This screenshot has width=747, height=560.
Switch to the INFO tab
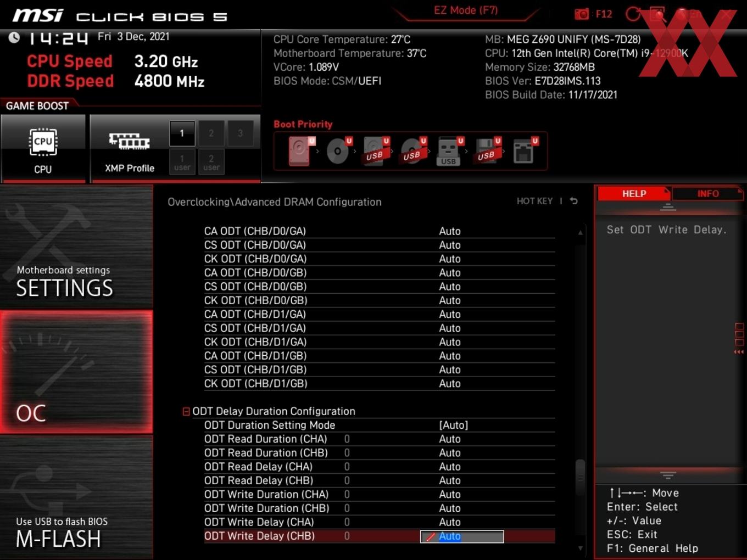point(707,193)
